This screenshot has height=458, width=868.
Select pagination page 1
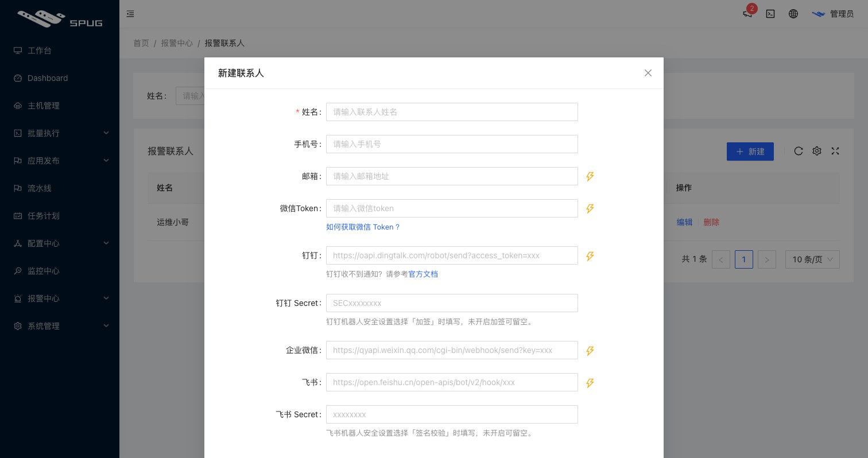[744, 259]
